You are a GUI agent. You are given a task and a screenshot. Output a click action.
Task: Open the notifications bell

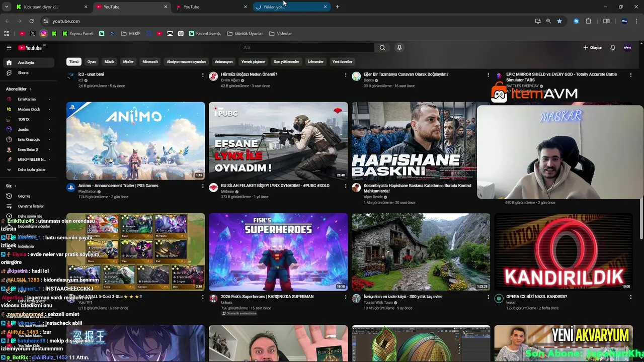click(x=613, y=48)
